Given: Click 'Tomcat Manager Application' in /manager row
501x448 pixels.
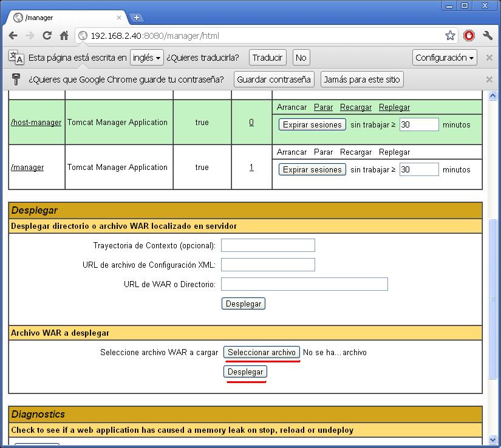Looking at the screenshot, I should [117, 168].
